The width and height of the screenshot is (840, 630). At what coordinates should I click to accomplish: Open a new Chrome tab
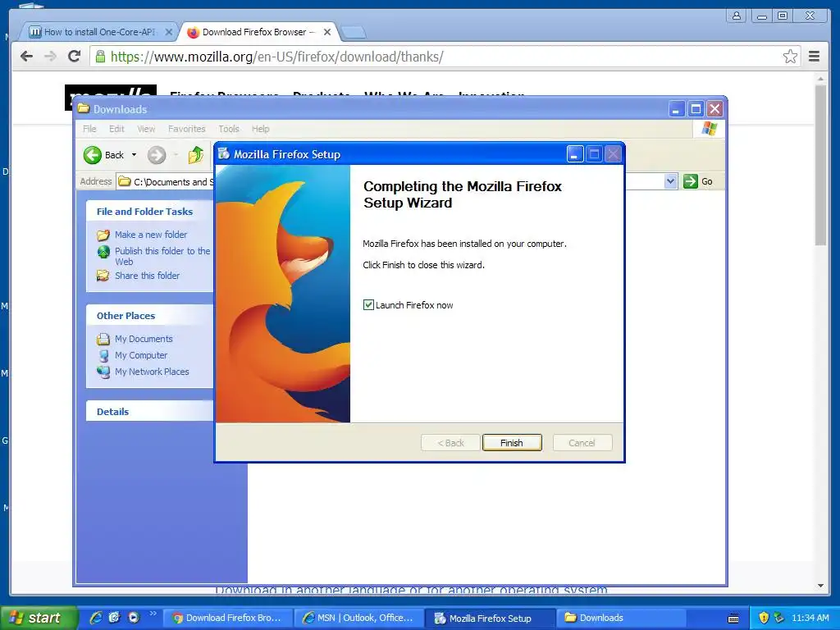(x=354, y=33)
